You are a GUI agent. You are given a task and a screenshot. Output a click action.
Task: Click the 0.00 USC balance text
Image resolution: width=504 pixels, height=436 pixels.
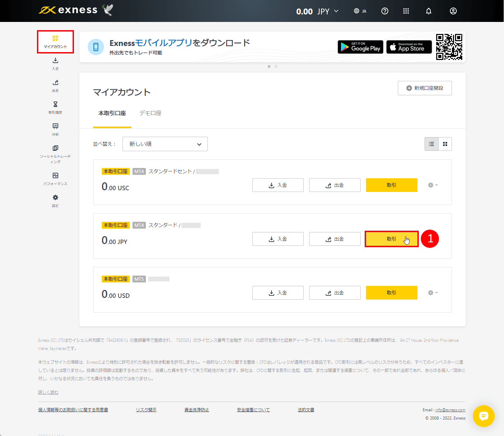coord(115,187)
